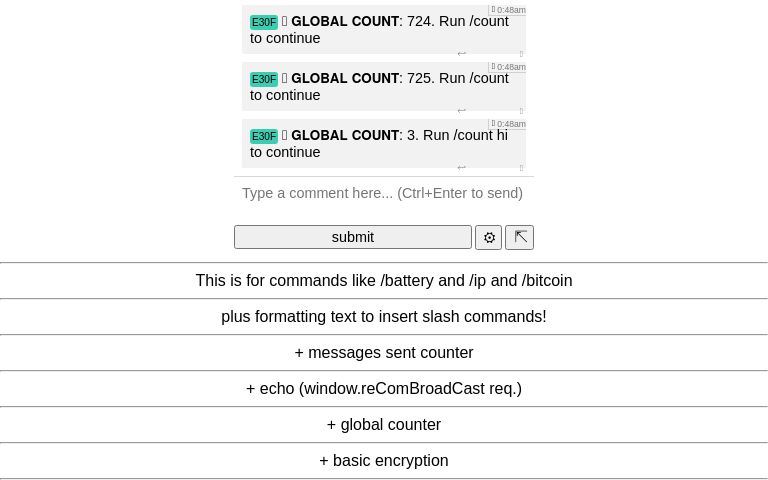This screenshot has height=480, width=768.
Task: Click E30F badge on count 3 message
Action: pyautogui.click(x=264, y=136)
